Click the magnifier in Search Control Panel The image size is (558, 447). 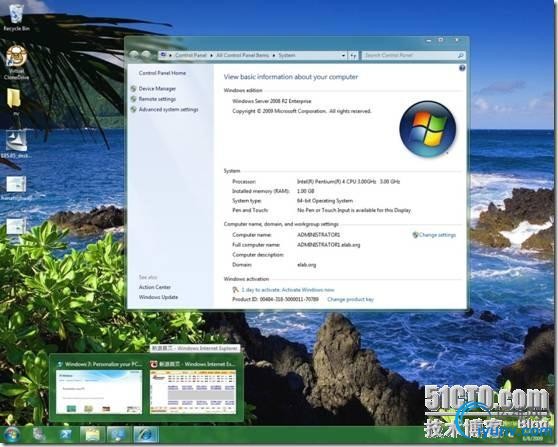pos(460,56)
